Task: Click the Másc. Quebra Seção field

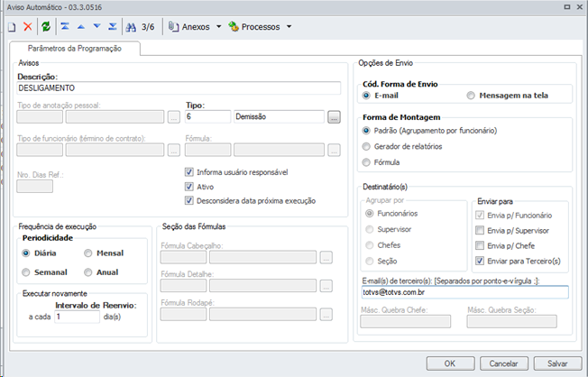Action: coord(512,321)
